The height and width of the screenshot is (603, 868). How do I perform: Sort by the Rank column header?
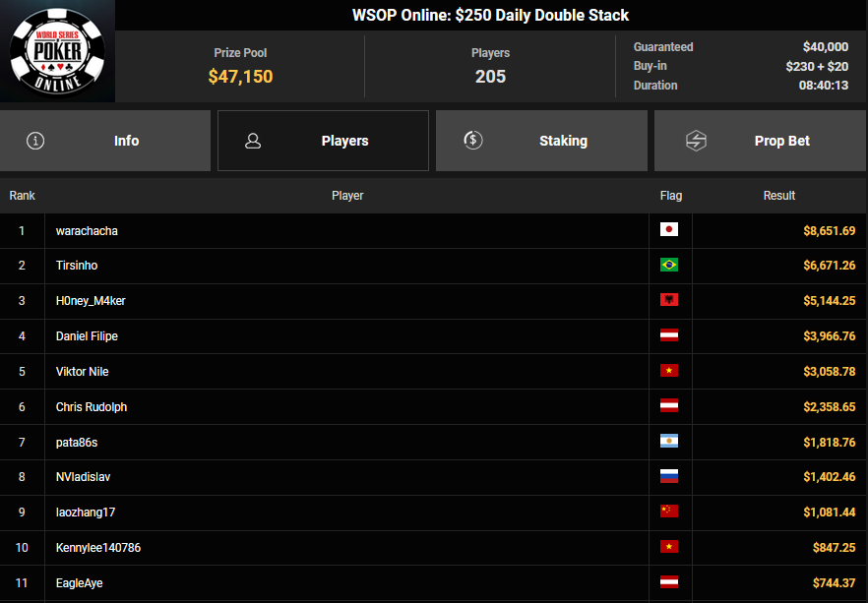coord(22,196)
